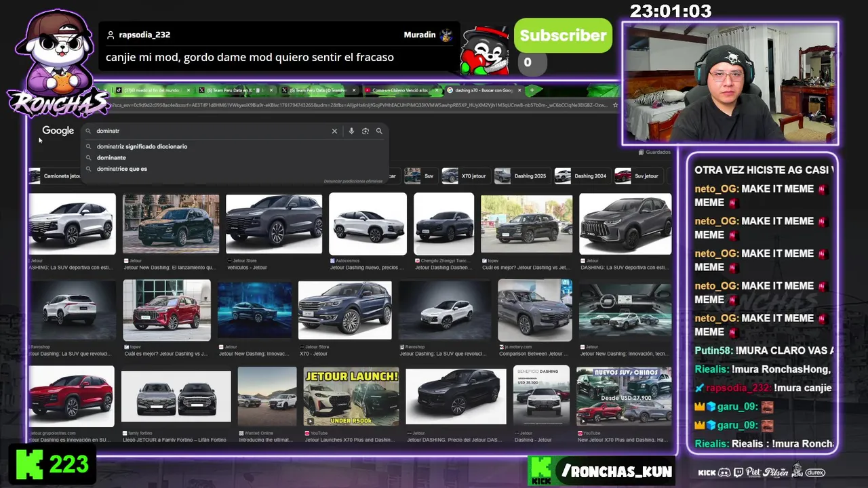Screen dimensions: 868x488
Task: Open the Guardados saved items
Action: click(654, 152)
